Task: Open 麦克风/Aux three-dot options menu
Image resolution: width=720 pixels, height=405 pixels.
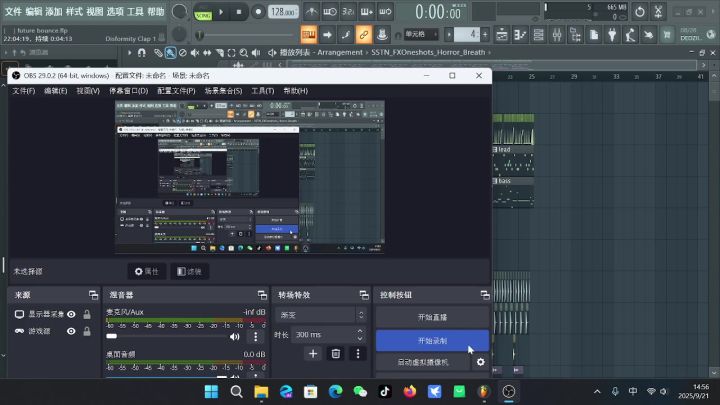Action: [x=256, y=337]
